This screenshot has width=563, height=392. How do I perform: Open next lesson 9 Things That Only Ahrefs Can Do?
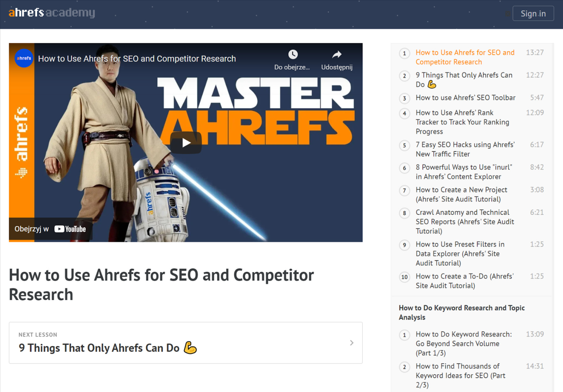click(x=186, y=343)
